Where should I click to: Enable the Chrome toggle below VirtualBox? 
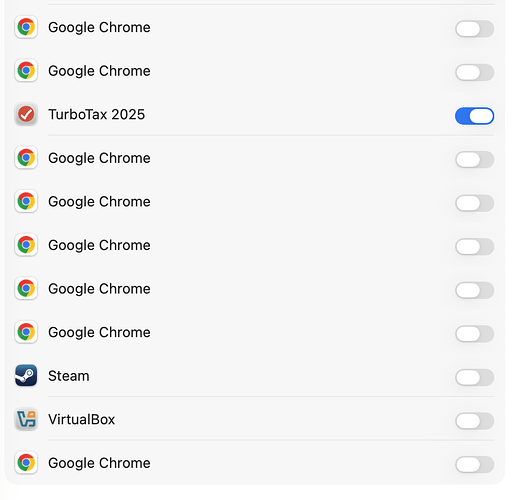tap(474, 465)
